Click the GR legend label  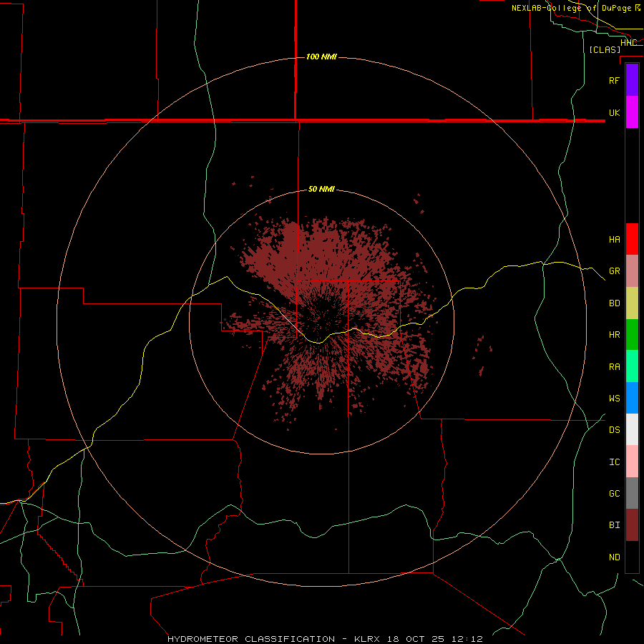point(614,271)
